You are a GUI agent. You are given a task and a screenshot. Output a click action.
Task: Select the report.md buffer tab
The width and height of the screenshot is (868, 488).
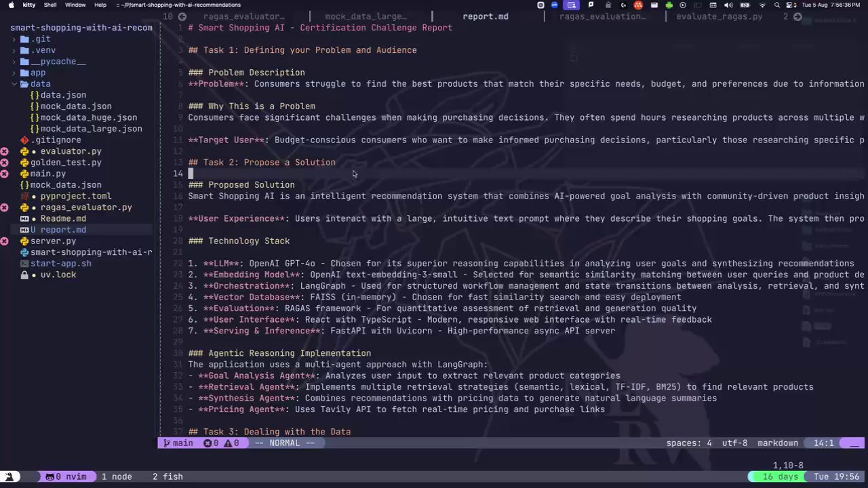tap(486, 16)
